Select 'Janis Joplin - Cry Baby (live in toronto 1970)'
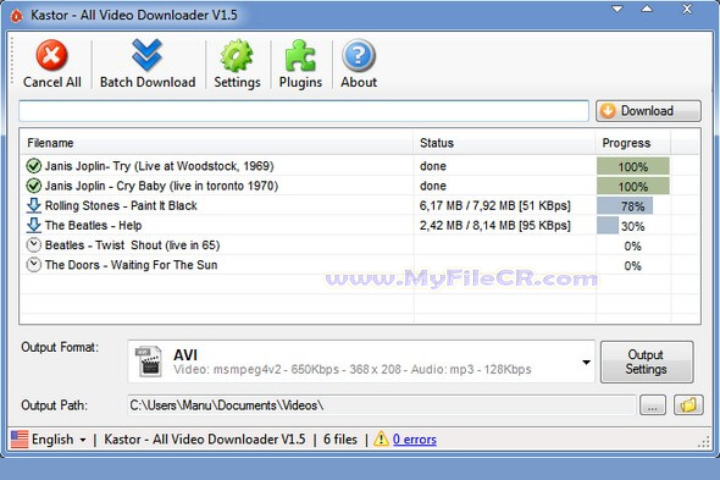 click(x=161, y=186)
